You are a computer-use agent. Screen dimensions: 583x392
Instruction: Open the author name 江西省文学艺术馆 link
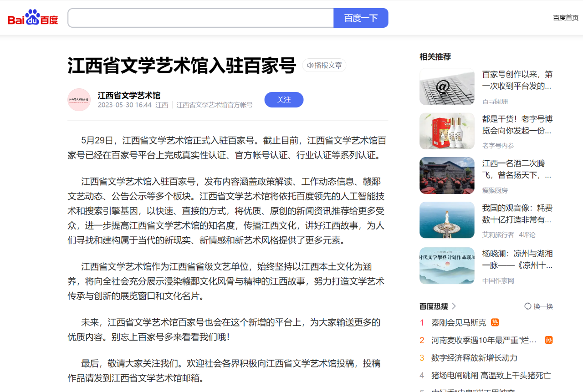129,96
